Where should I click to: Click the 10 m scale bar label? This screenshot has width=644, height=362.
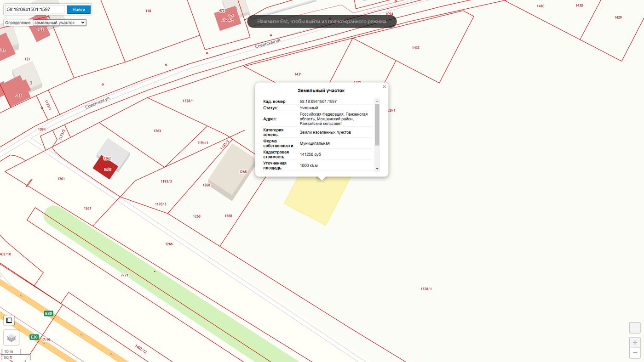(x=9, y=351)
